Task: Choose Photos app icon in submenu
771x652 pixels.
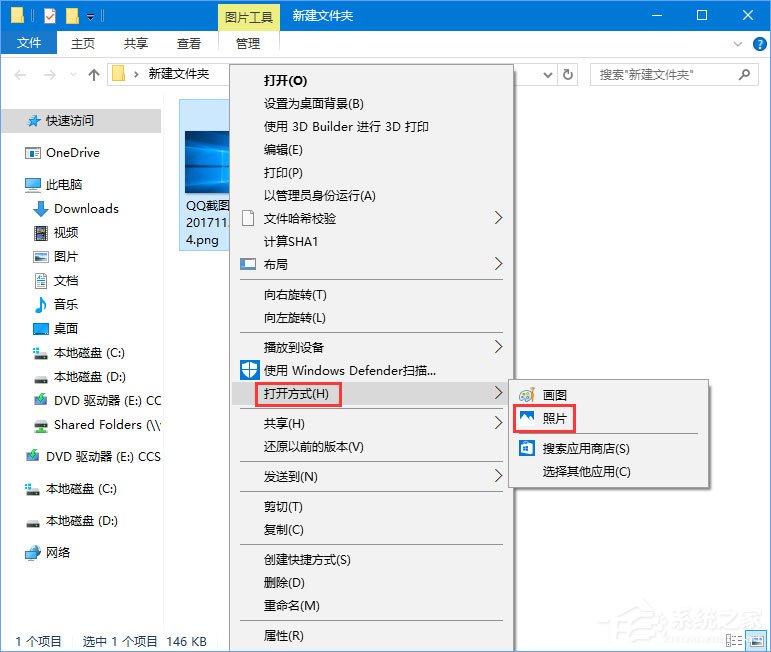Action: [527, 418]
